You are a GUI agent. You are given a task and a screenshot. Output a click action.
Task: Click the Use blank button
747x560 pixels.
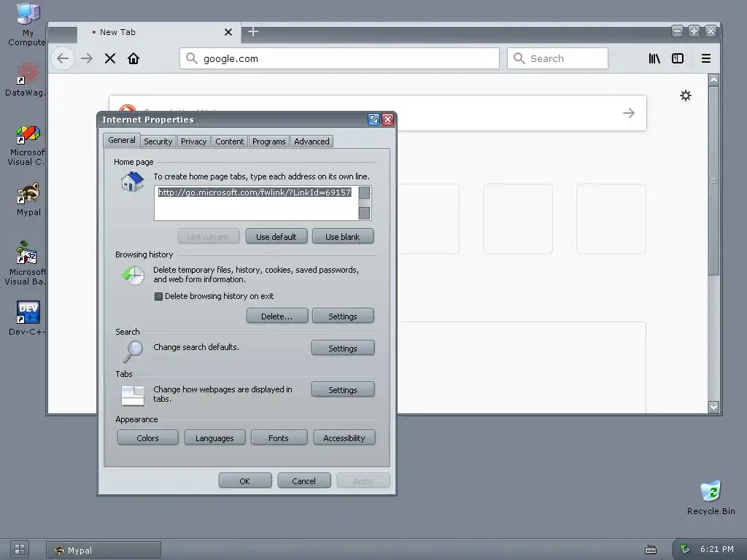point(343,237)
